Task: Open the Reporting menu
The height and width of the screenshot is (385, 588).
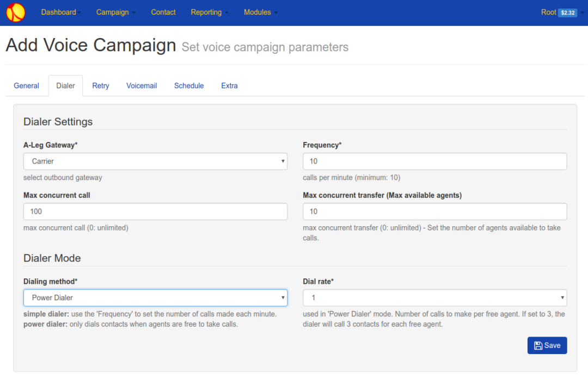Action: tap(209, 12)
